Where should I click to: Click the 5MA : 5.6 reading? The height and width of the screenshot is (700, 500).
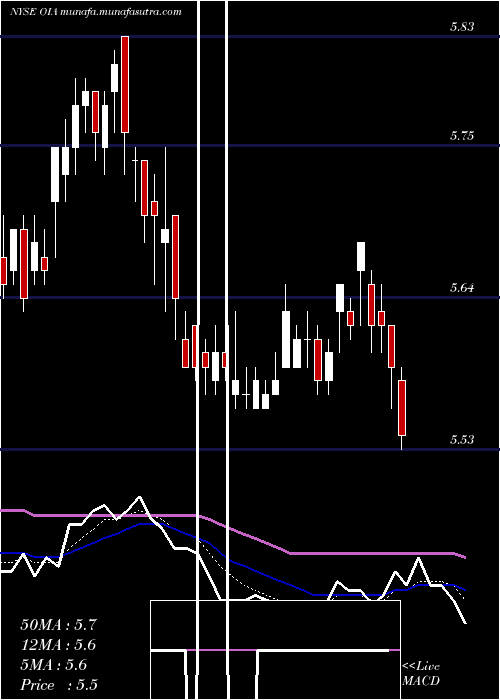click(x=54, y=665)
